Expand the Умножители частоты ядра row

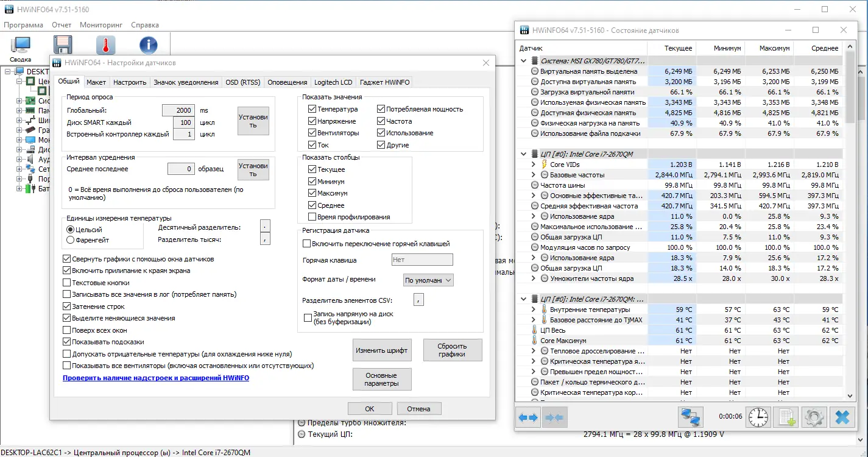(x=533, y=278)
